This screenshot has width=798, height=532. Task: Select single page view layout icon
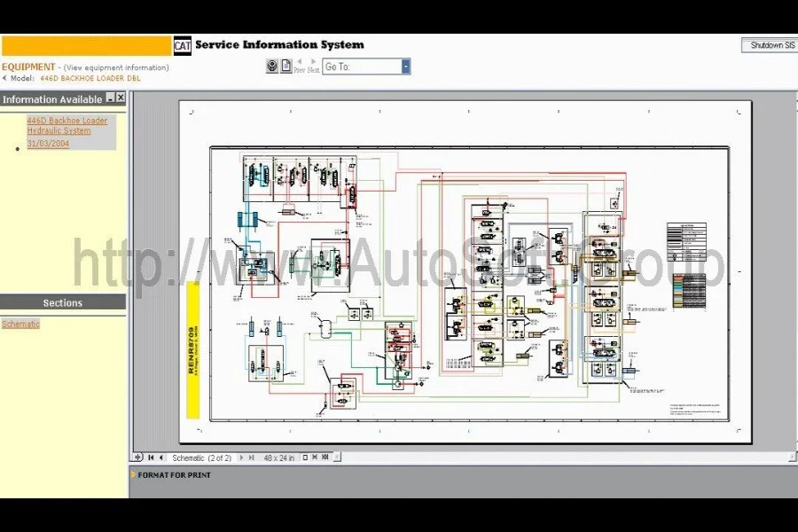point(304,458)
